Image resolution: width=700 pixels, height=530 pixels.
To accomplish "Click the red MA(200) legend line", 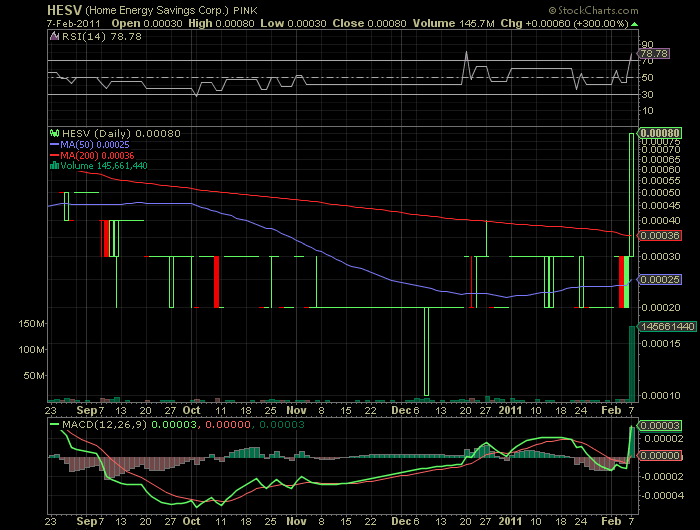I will (x=54, y=155).
